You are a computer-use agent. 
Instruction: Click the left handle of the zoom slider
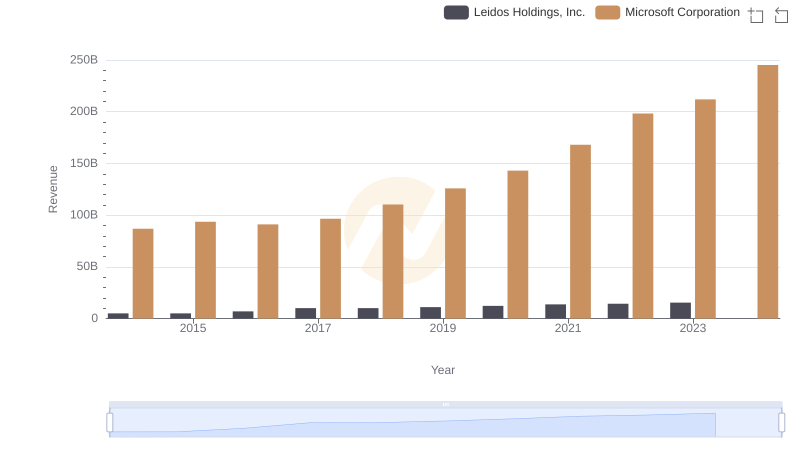tap(110, 423)
